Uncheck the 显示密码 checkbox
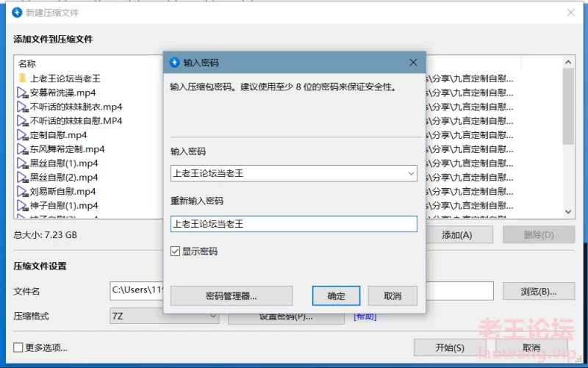 coord(175,250)
